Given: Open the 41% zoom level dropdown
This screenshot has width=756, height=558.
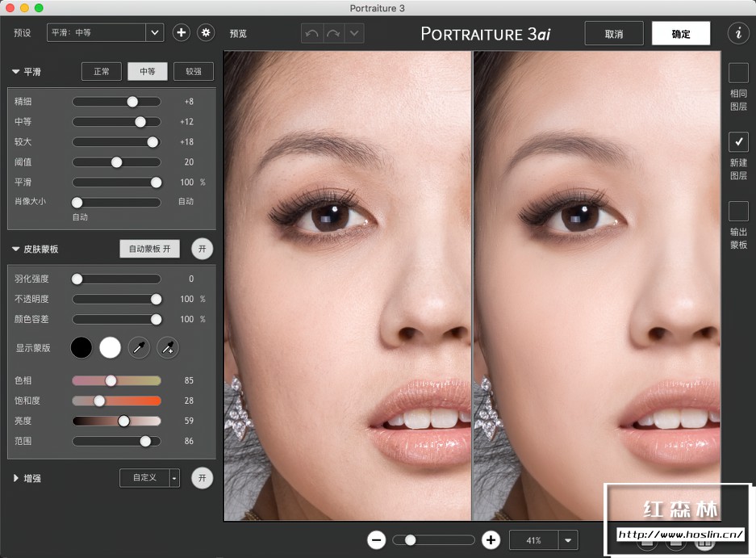Looking at the screenshot, I should tap(570, 540).
